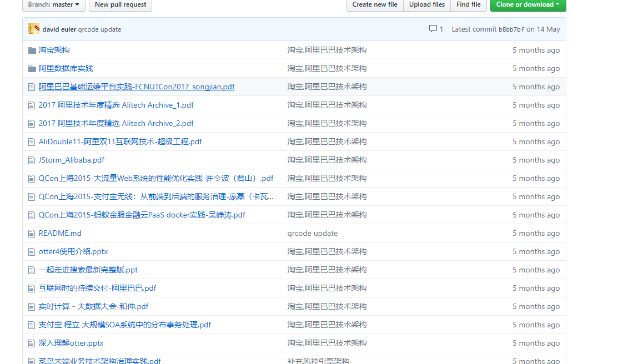The image size is (623, 364).
Task: Open QCon上海2015-大流量Web系统的性能优化实践 pdf
Action: (x=155, y=178)
